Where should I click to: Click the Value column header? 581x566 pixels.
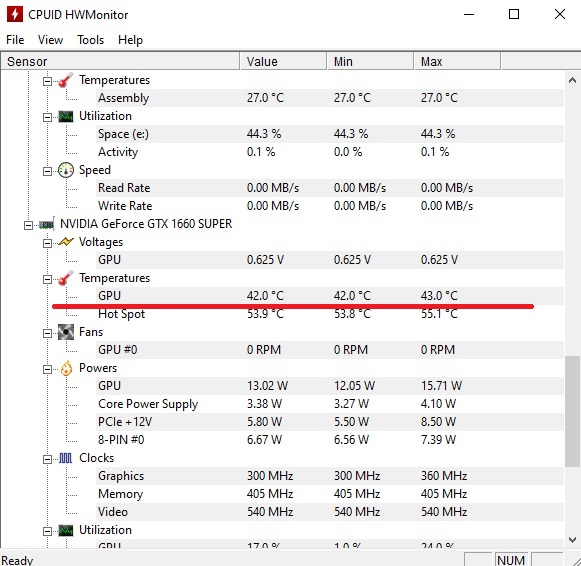[x=283, y=61]
